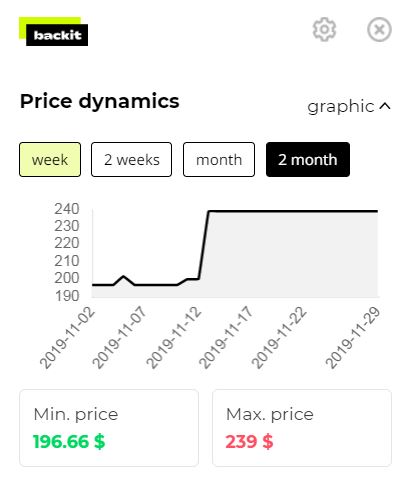Open settings via the gear icon
Image resolution: width=411 pixels, height=480 pixels.
point(324,30)
